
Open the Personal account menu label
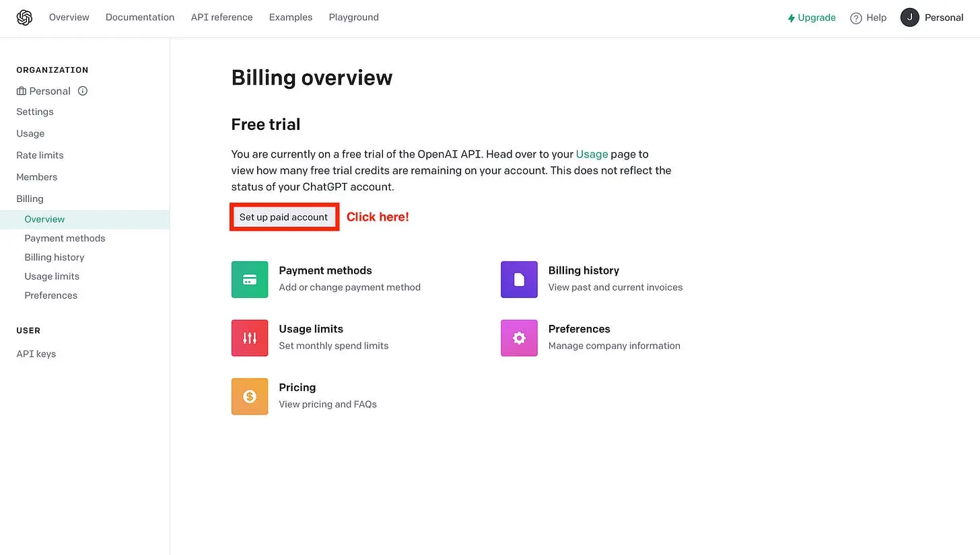tap(944, 17)
